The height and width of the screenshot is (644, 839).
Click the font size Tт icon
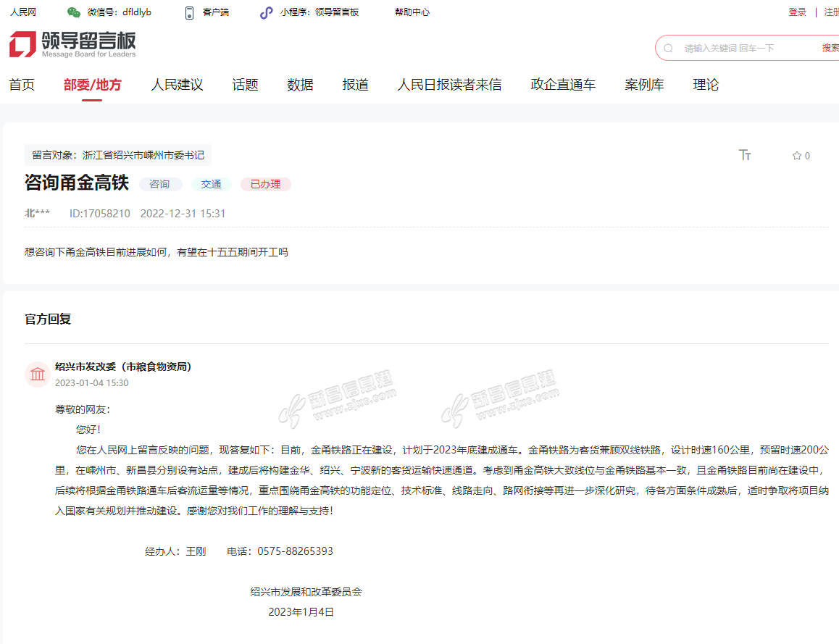click(x=745, y=155)
